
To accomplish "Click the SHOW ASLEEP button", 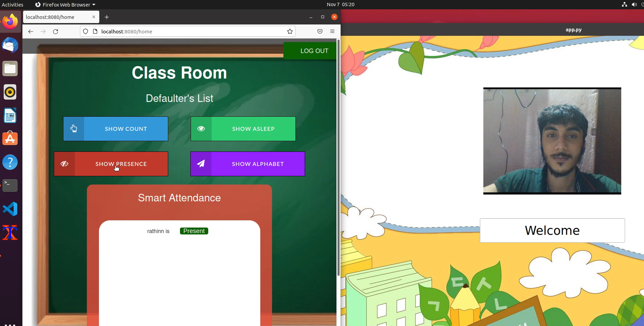I will (243, 129).
